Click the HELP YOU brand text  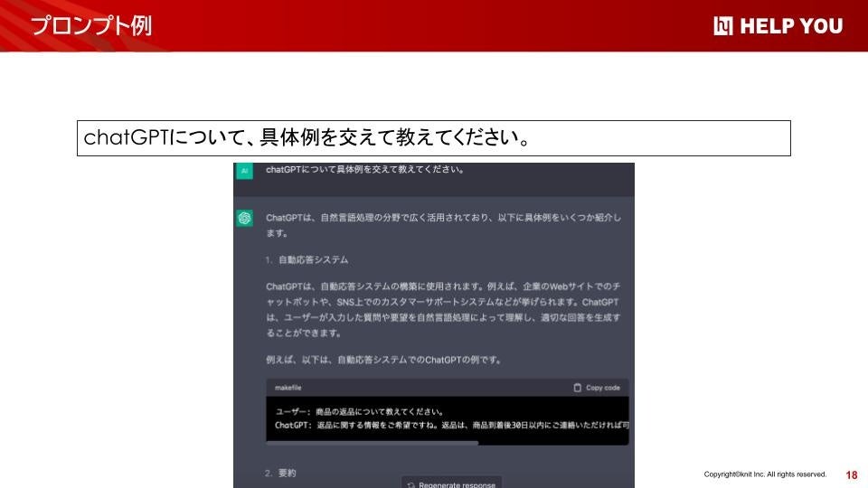coord(791,26)
